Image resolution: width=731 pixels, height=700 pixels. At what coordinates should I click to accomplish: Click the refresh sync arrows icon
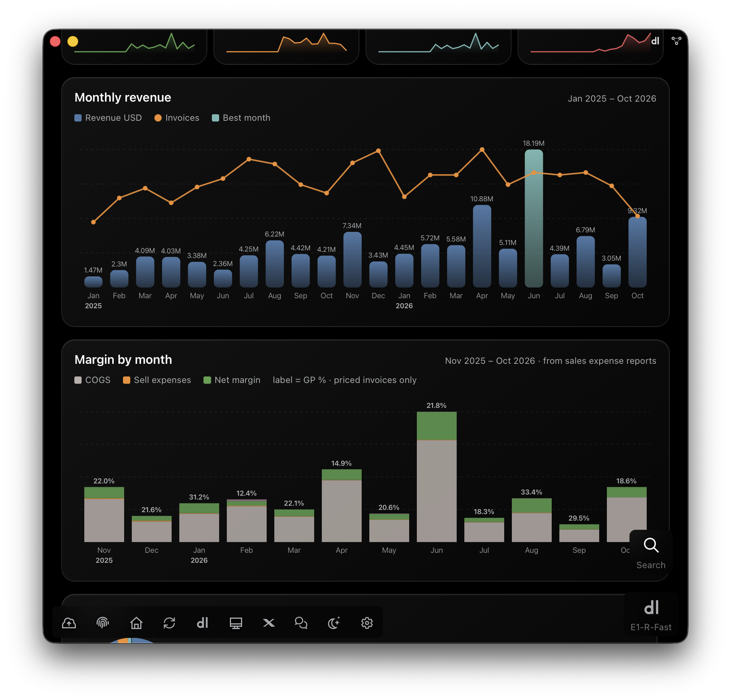point(169,623)
